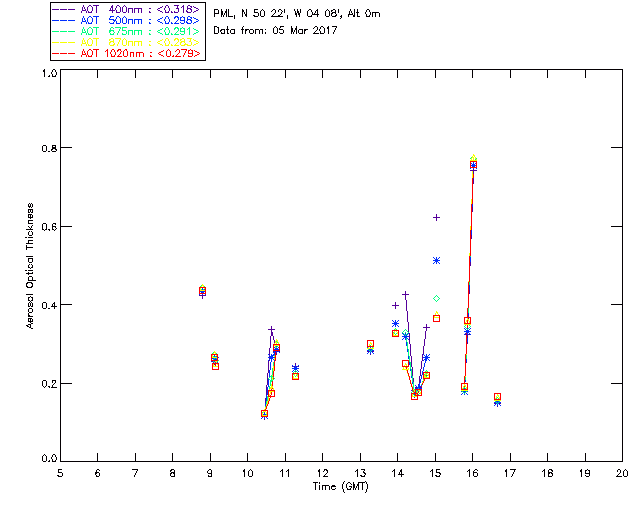Image resolution: width=640 pixels, height=512 pixels.
Task: Click the AOT 675nm legend entry
Action: click(x=127, y=31)
